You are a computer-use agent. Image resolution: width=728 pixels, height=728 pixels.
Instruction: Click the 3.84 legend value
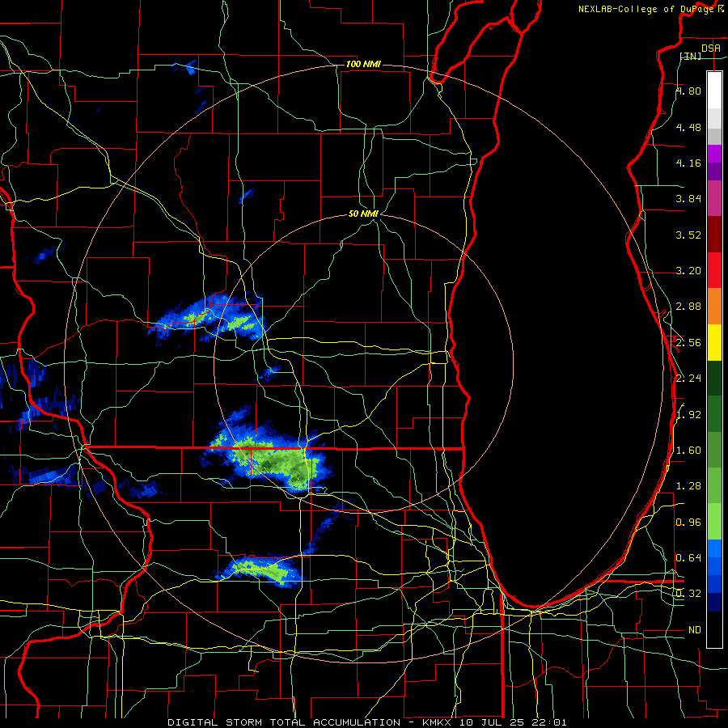(688, 199)
